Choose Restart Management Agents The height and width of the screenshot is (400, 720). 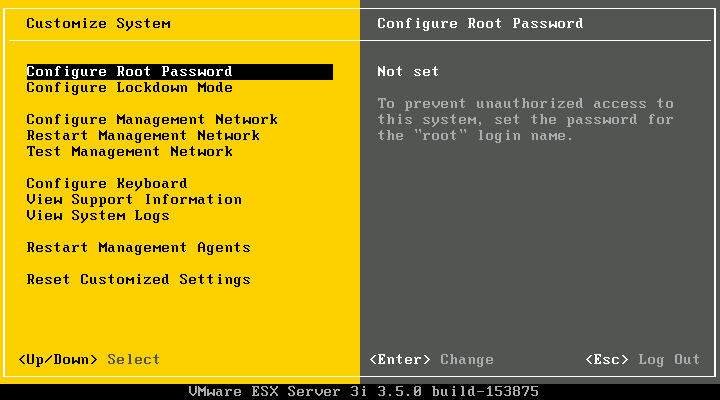point(138,248)
